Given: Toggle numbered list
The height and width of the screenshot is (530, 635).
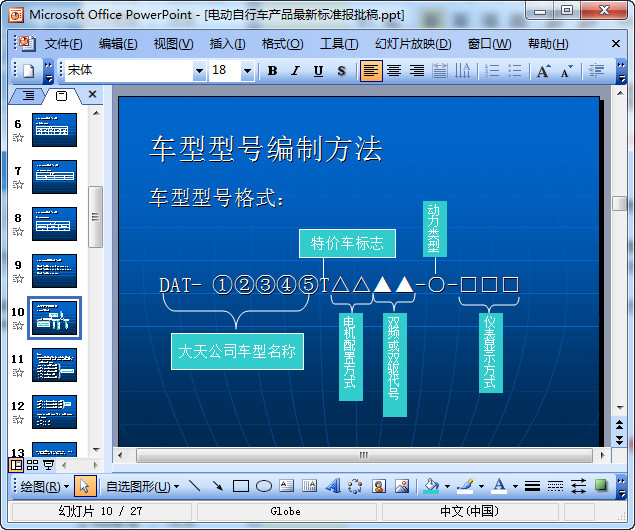Looking at the screenshot, I should [492, 71].
